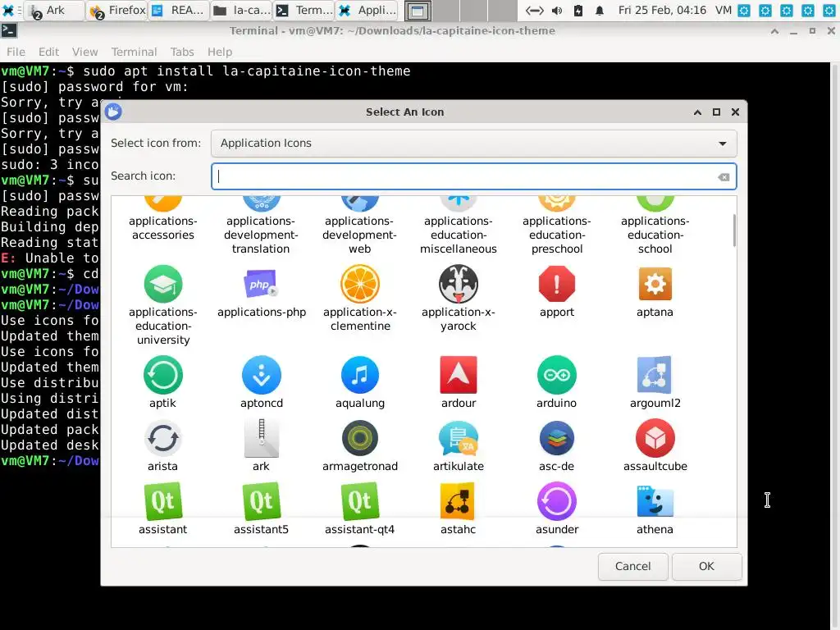Choose the application-x-clementine orange icon
Viewport: 840px width, 630px height.
pos(359,284)
